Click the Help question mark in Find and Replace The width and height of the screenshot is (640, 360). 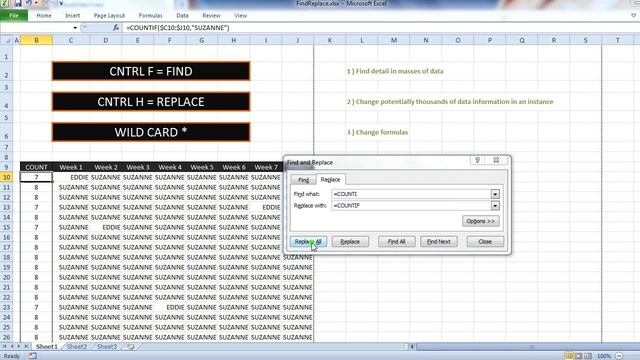[x=478, y=160]
